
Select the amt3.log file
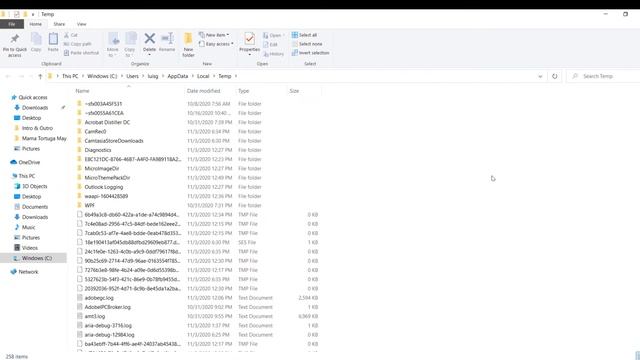[95, 316]
